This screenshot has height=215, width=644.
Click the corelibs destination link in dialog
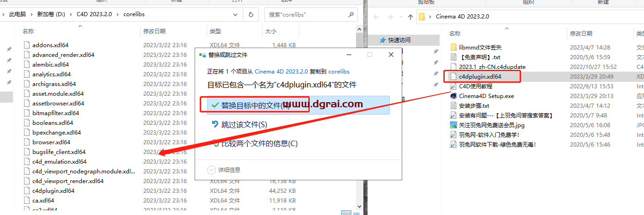pos(338,72)
